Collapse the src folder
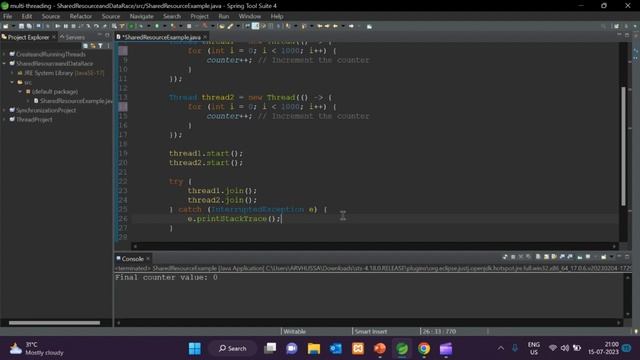The height and width of the screenshot is (360, 640). tap(12, 82)
